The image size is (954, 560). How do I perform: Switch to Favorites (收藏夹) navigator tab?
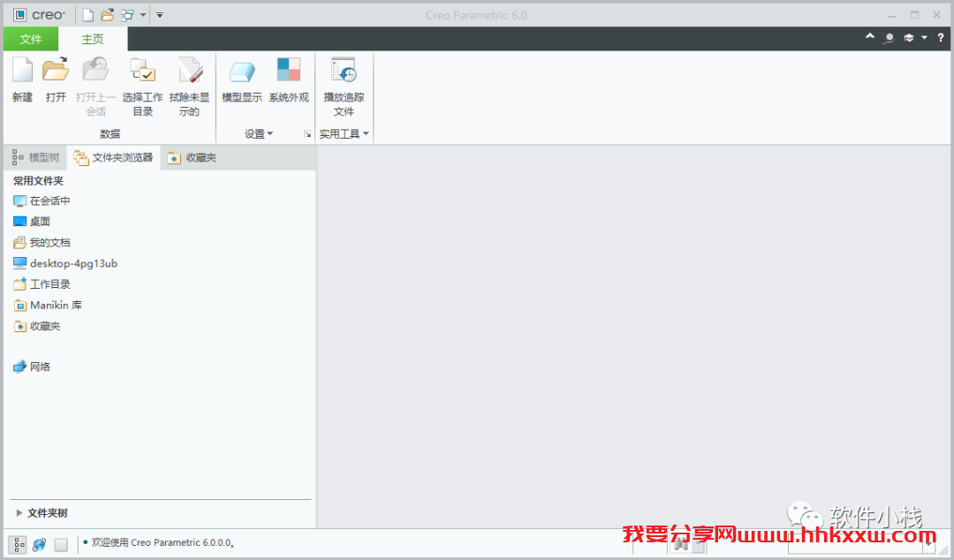coord(192,157)
